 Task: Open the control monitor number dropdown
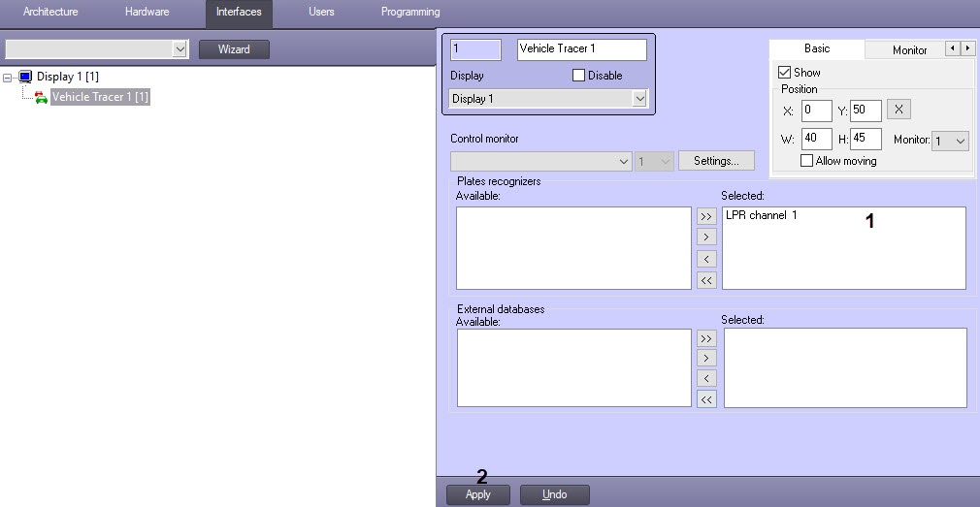coord(654,161)
